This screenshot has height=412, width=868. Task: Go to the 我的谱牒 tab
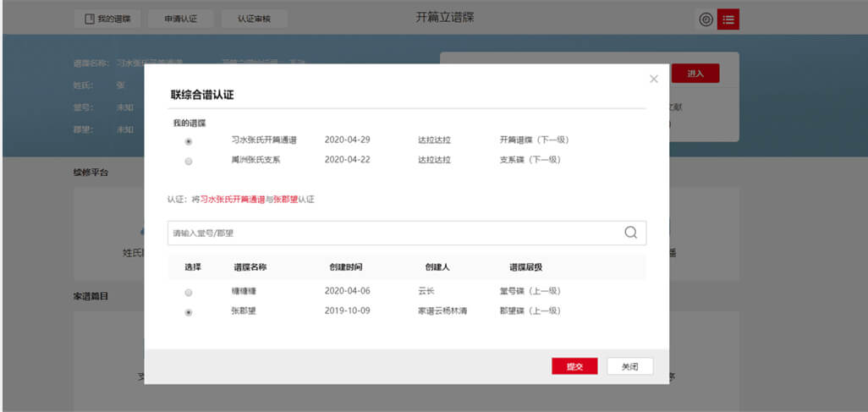tap(107, 19)
